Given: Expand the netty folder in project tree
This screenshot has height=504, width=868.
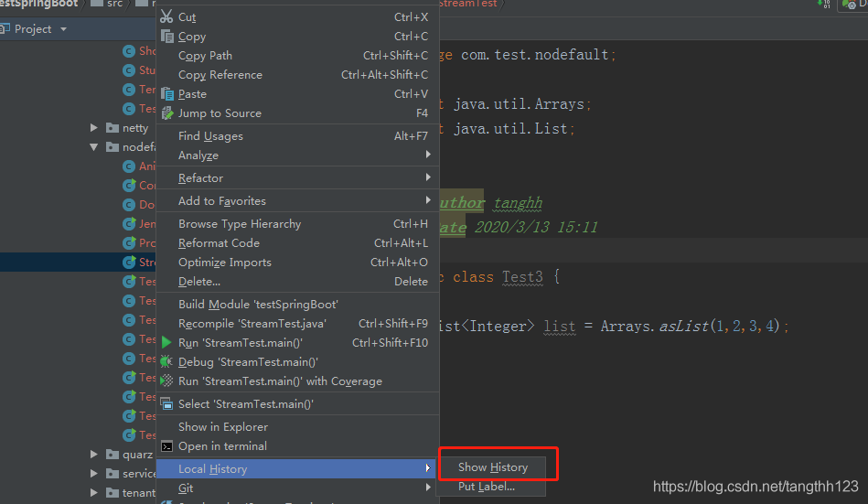Looking at the screenshot, I should tap(93, 127).
